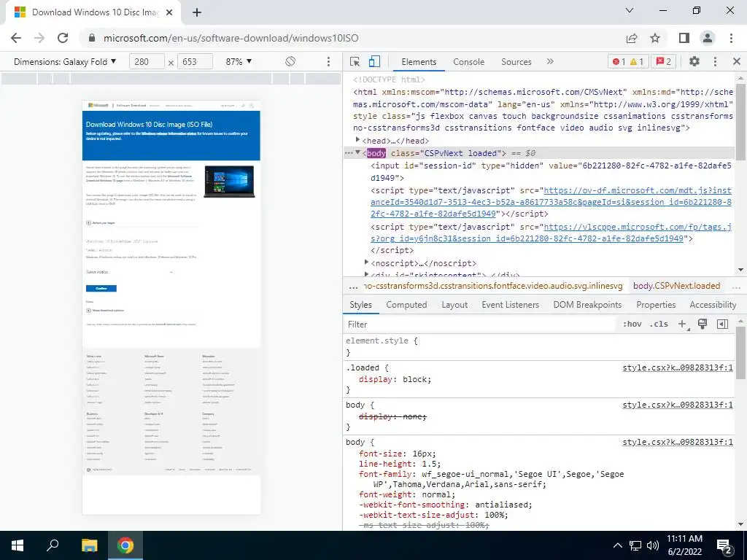Open issues counter showing 2

tap(664, 62)
